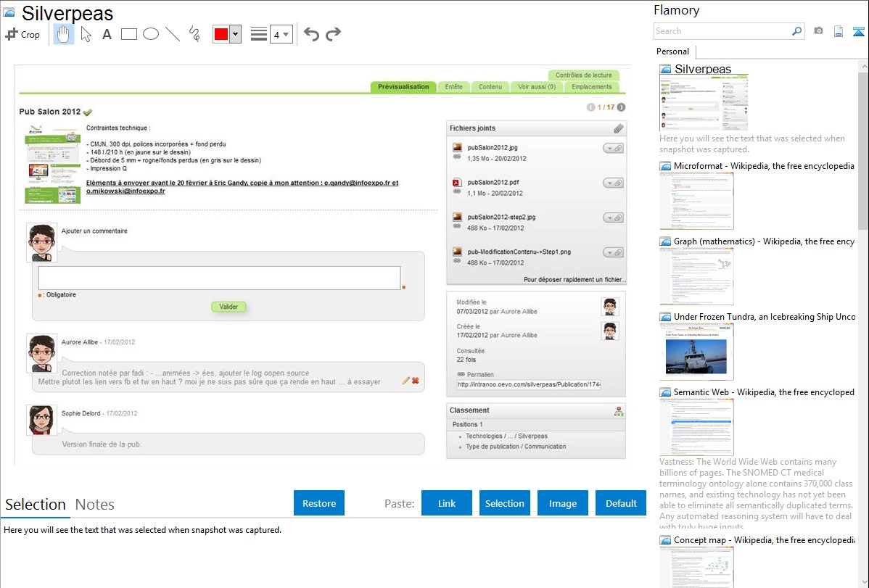Undo the last edit

[311, 34]
